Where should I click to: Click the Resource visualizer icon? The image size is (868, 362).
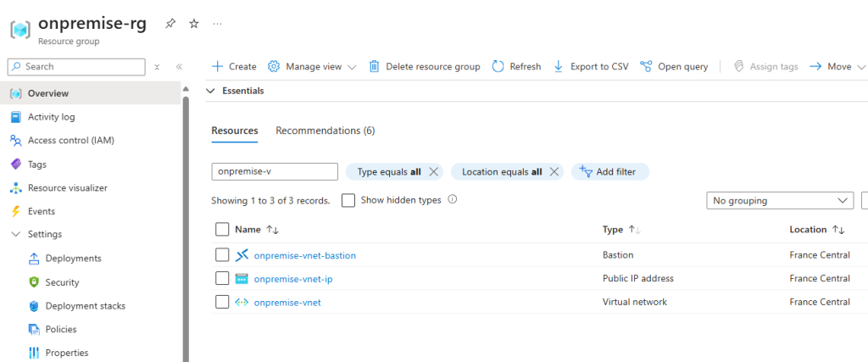click(16, 187)
